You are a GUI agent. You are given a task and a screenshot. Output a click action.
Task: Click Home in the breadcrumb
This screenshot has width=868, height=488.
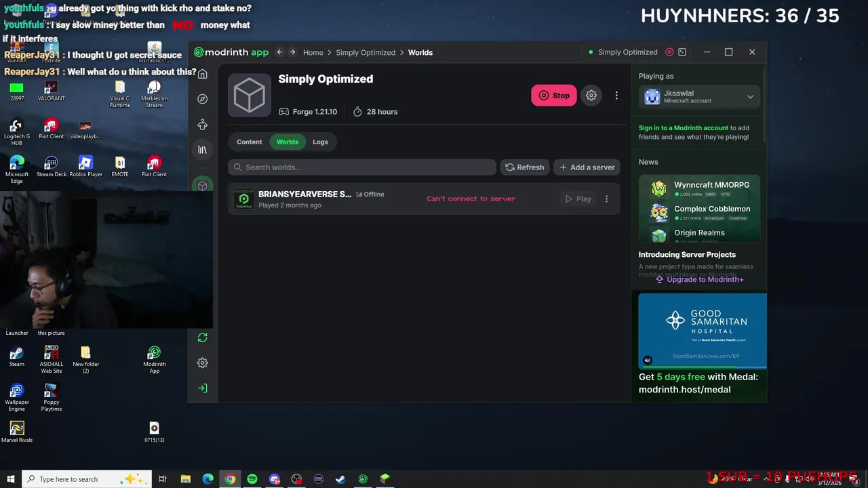[313, 52]
